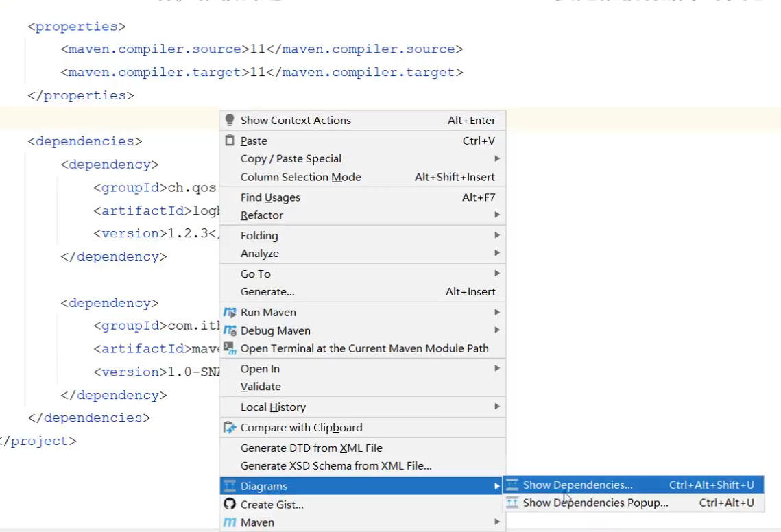The width and height of the screenshot is (781, 532).
Task: Expand the Copy / Paste Special submenu arrow
Action: tap(496, 158)
